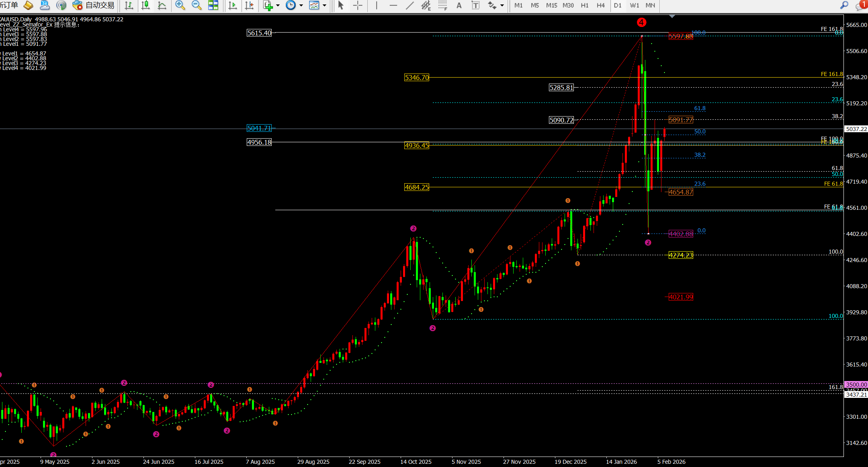Select the trendline drawing tool
The width and height of the screenshot is (868, 467).
[x=409, y=5]
